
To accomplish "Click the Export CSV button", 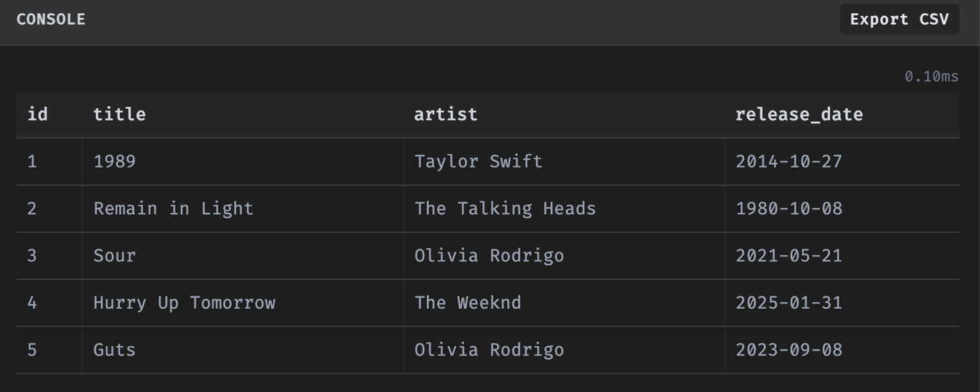I will tap(899, 19).
